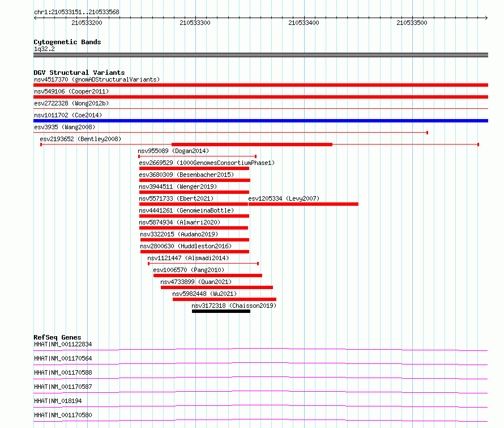The image size is (504, 428).
Task: Open nsv3322015 (Audano2019) label
Action: pos(179,234)
